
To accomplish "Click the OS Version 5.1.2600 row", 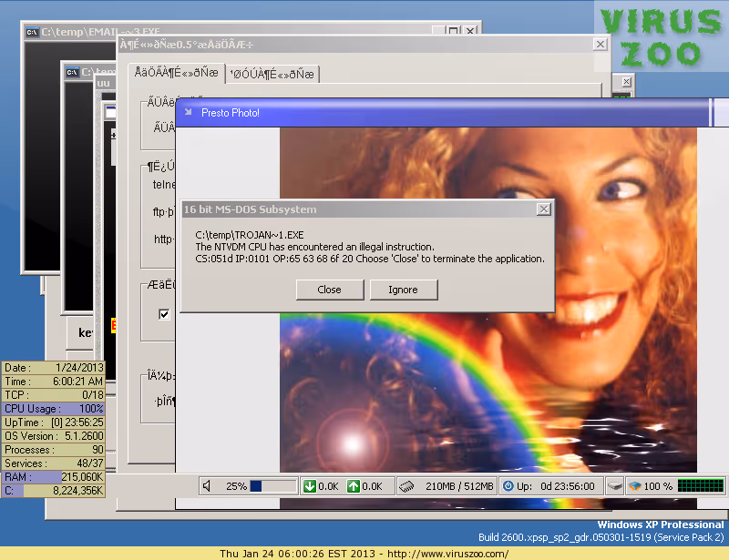I will [x=54, y=436].
